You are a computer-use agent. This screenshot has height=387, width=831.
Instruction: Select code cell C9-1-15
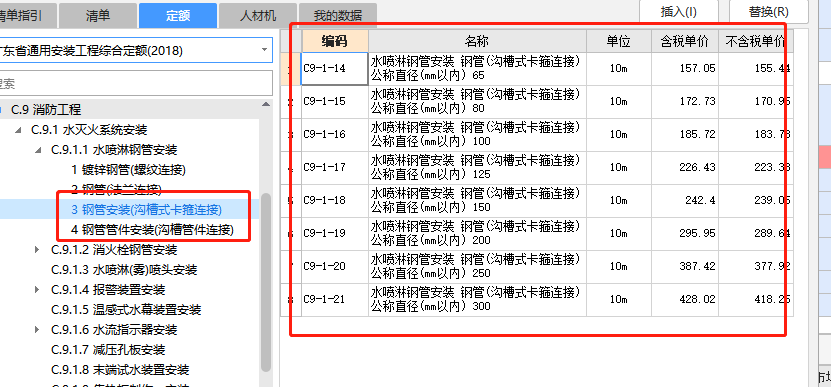tap(335, 101)
